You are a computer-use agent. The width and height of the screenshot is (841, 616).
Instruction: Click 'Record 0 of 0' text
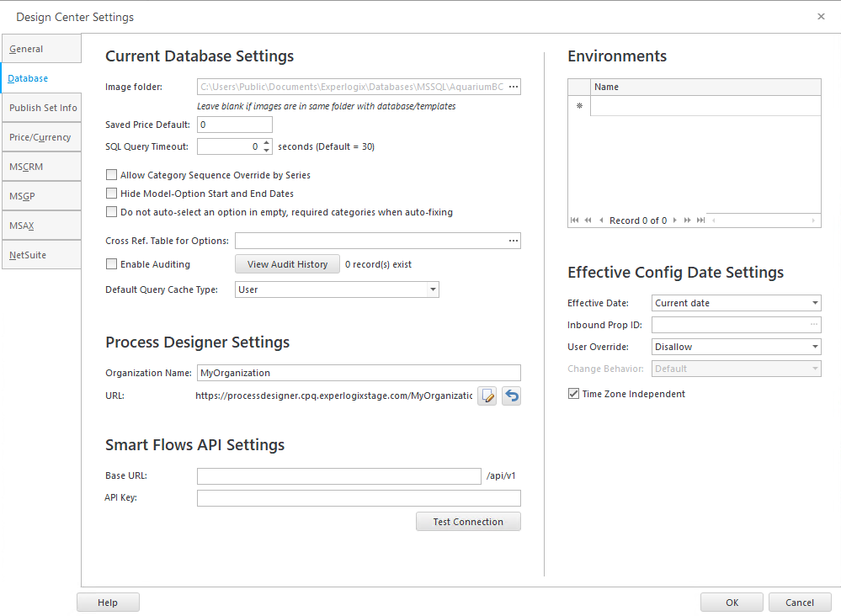click(638, 220)
